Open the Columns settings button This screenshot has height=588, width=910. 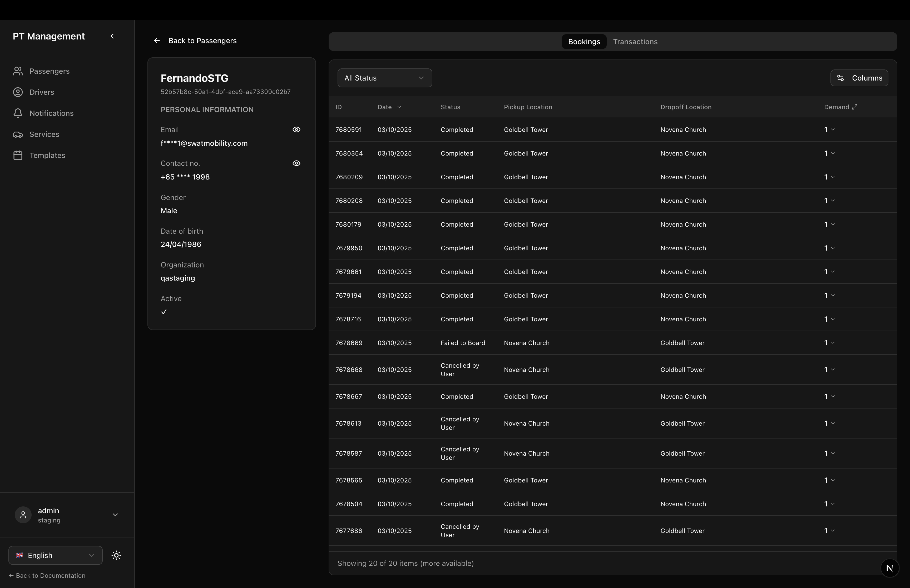click(x=859, y=78)
